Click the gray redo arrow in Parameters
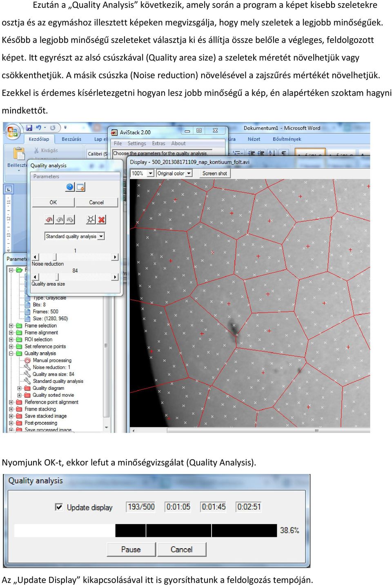The width and height of the screenshot is (392, 585). coord(70,220)
